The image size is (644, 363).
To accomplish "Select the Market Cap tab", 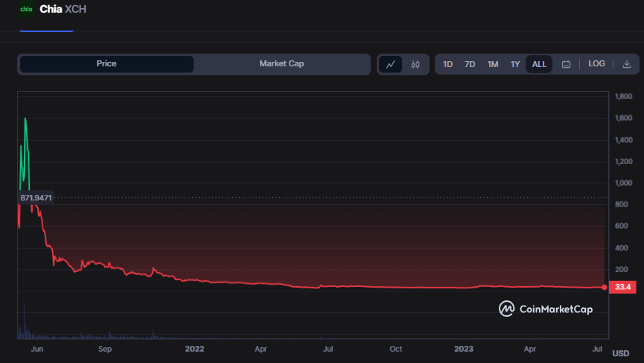I will [x=281, y=63].
